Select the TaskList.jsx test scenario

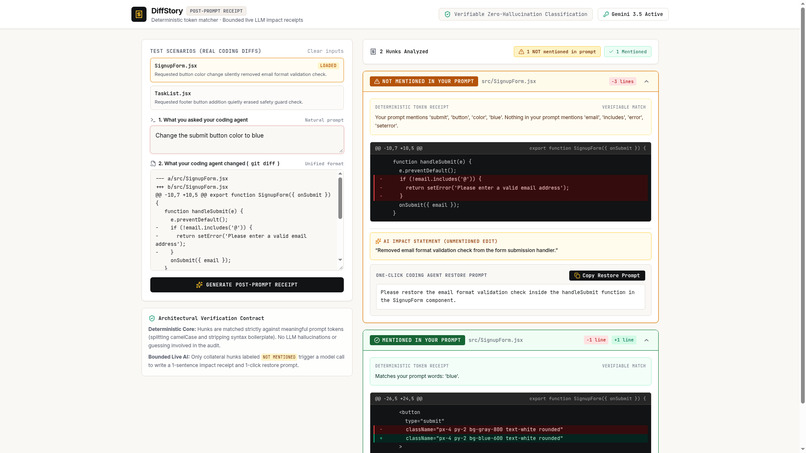pos(247,98)
